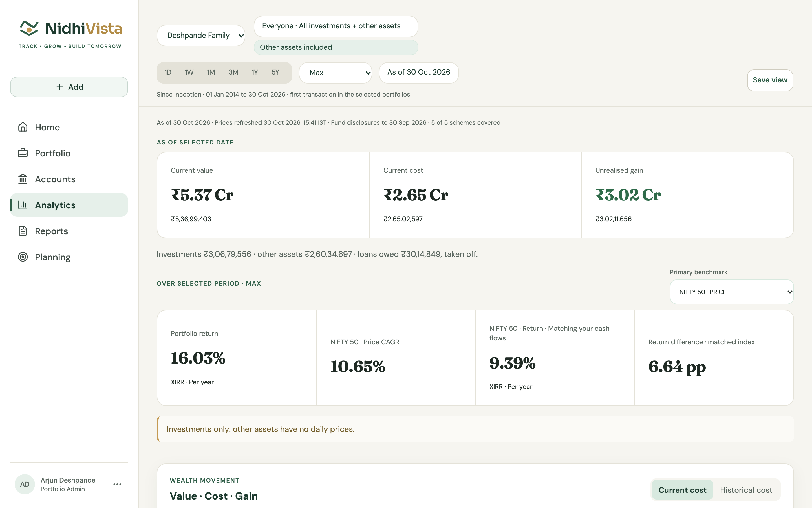Select the 1W time range

(189, 72)
